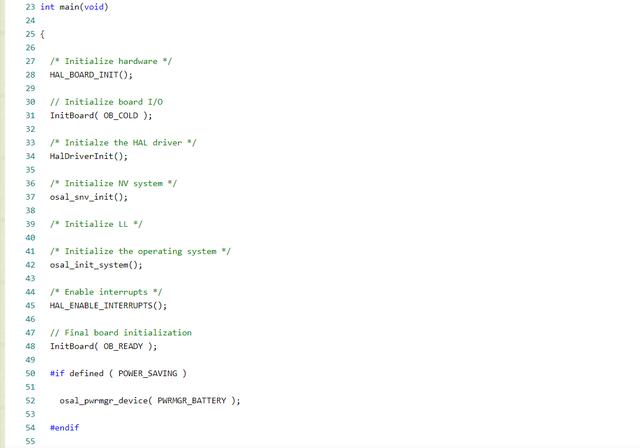This screenshot has width=640, height=448.
Task: Click the HAL_ENABLE_INTERRUPTS() statement
Action: click(x=108, y=305)
